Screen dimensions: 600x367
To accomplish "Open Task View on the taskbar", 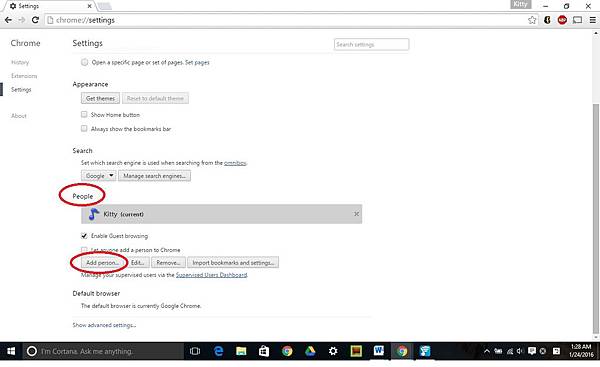I will coord(195,351).
